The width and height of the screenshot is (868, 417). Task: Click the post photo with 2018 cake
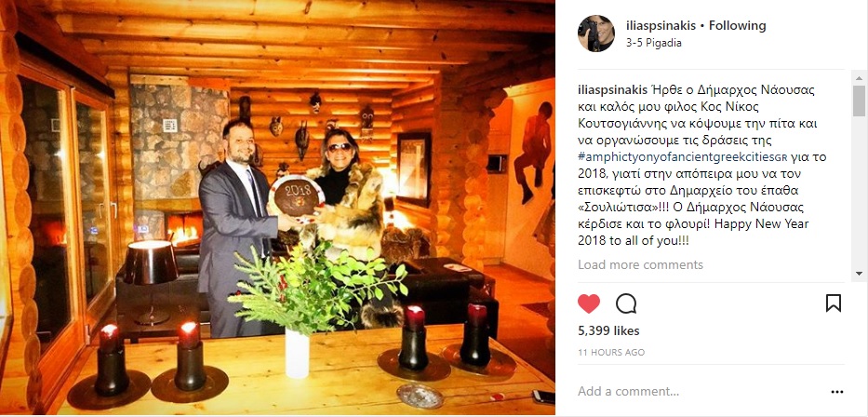277,208
